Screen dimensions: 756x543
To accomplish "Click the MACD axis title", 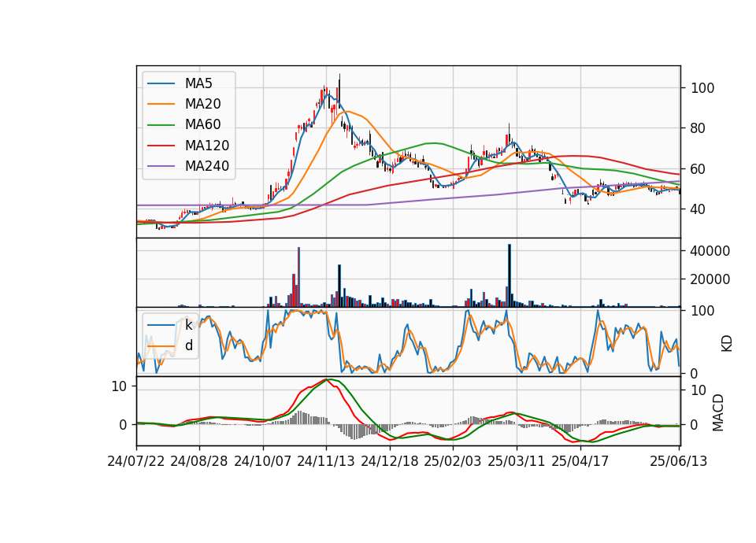I will click(x=718, y=412).
